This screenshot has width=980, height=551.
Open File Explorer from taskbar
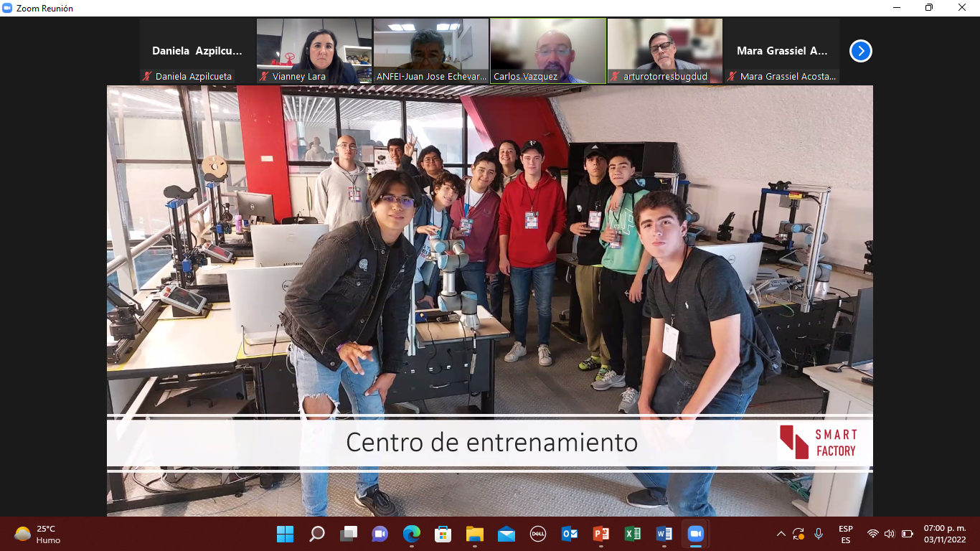(x=474, y=534)
